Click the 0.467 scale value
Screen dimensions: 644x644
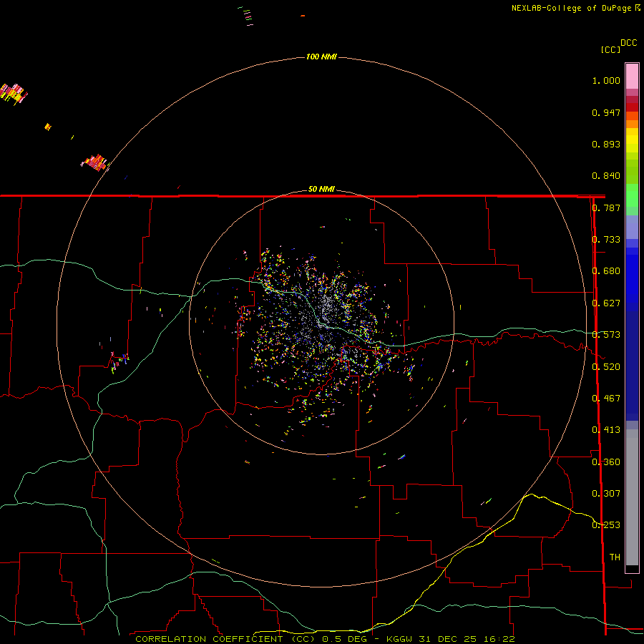pos(606,399)
